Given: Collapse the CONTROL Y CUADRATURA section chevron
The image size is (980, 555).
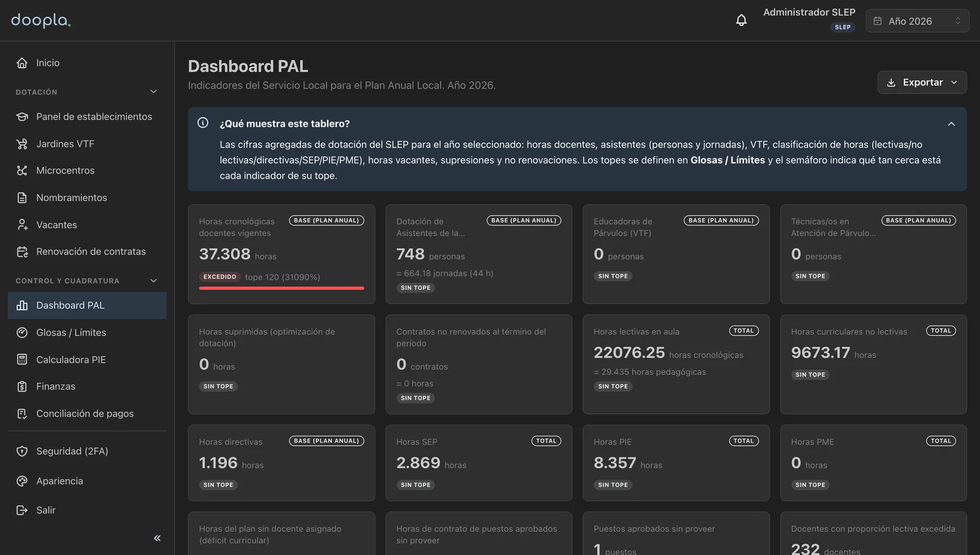Looking at the screenshot, I should [154, 280].
